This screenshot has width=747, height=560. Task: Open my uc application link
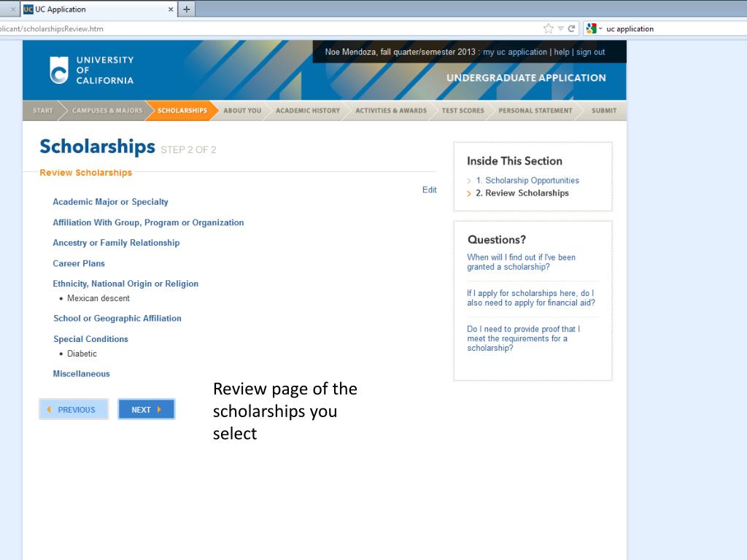pos(515,52)
